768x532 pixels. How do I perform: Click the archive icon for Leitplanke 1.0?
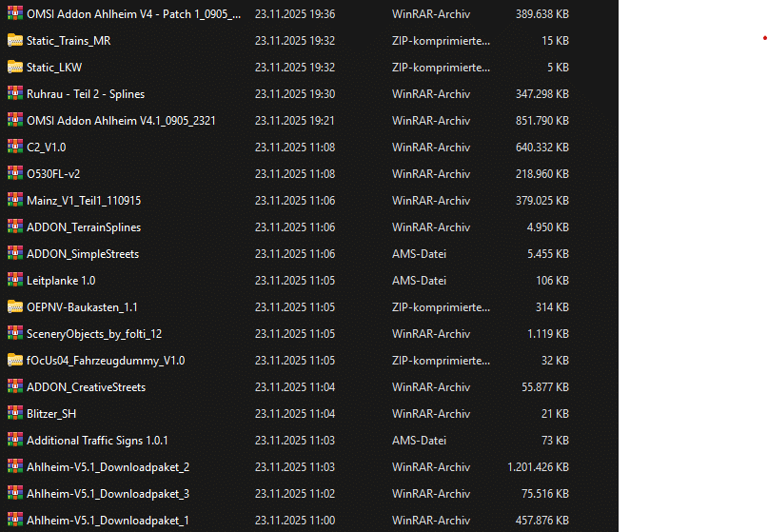tap(14, 280)
